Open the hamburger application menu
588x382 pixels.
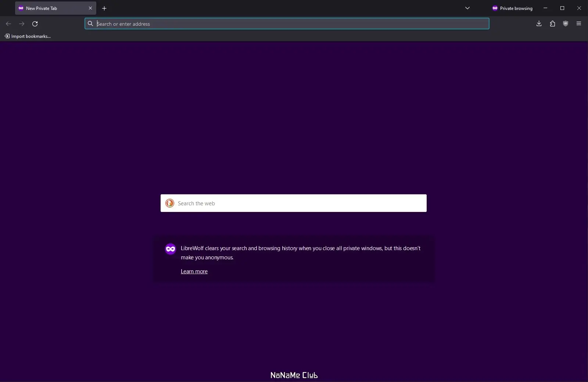pyautogui.click(x=579, y=24)
